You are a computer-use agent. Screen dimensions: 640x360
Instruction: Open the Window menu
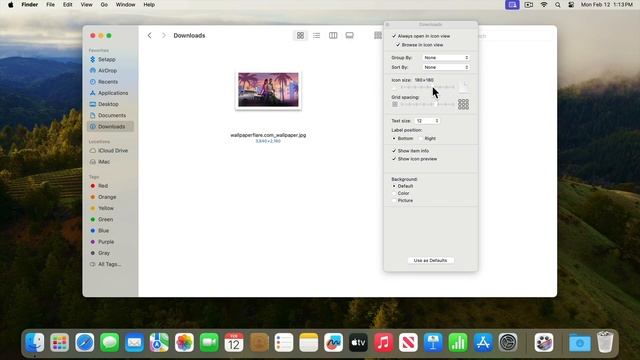[x=125, y=5]
